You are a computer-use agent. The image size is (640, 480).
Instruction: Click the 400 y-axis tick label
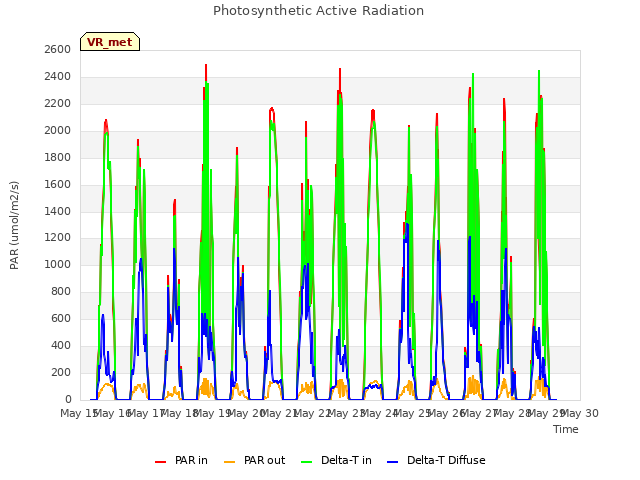61,345
